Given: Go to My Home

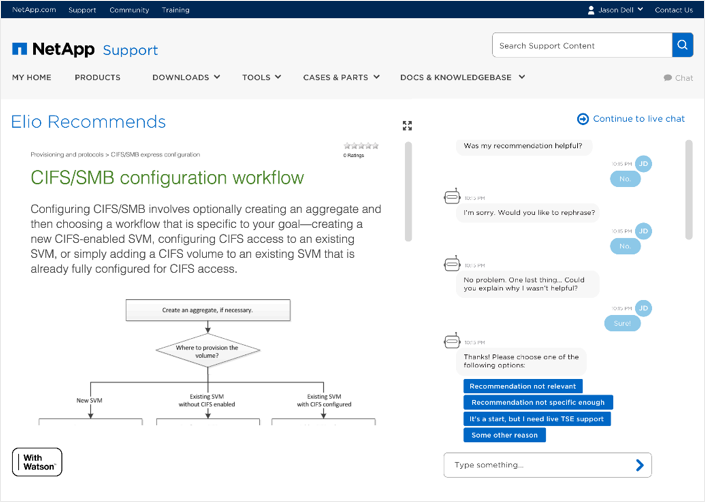Looking at the screenshot, I should (31, 77).
